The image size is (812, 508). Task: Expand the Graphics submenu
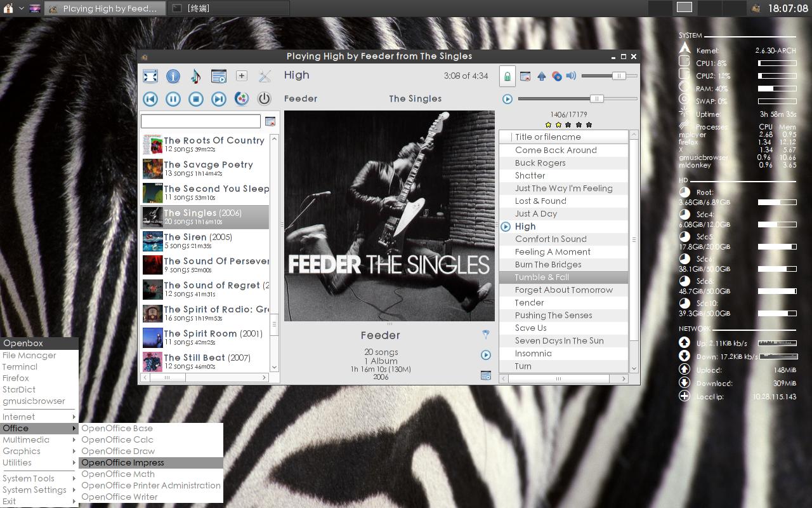click(39, 451)
